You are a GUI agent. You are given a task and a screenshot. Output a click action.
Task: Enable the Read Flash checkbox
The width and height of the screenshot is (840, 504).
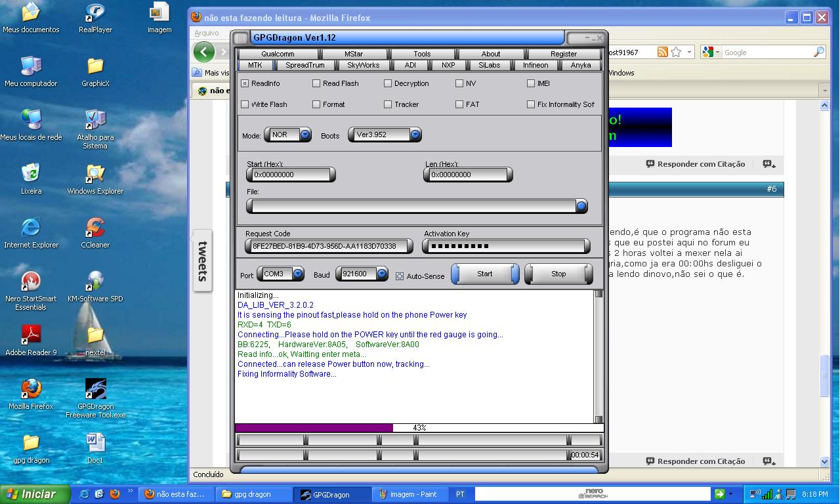point(316,83)
